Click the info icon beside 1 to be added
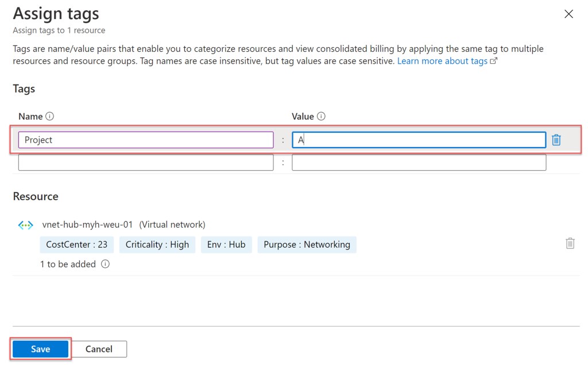588x365 pixels. pos(105,264)
